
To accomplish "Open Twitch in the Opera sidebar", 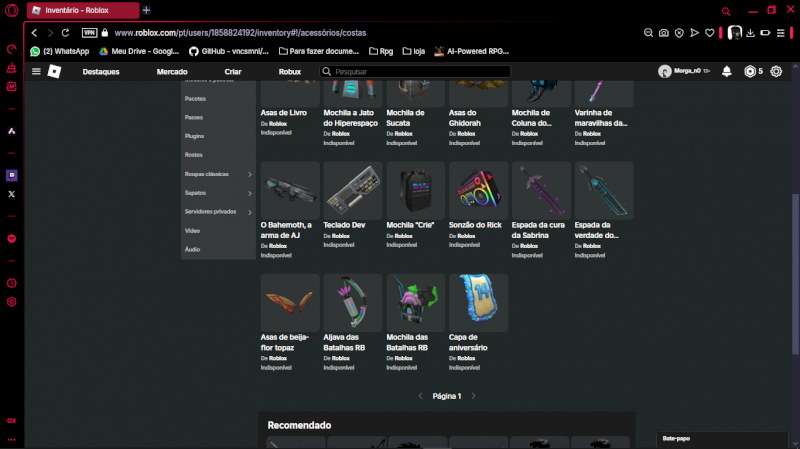I will point(12,175).
